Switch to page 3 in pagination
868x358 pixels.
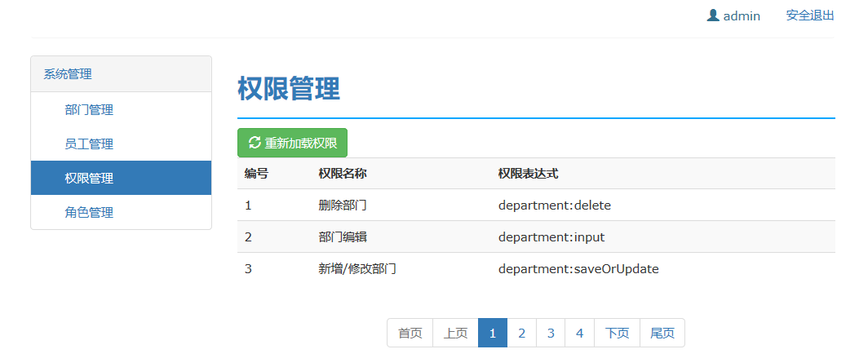click(551, 333)
